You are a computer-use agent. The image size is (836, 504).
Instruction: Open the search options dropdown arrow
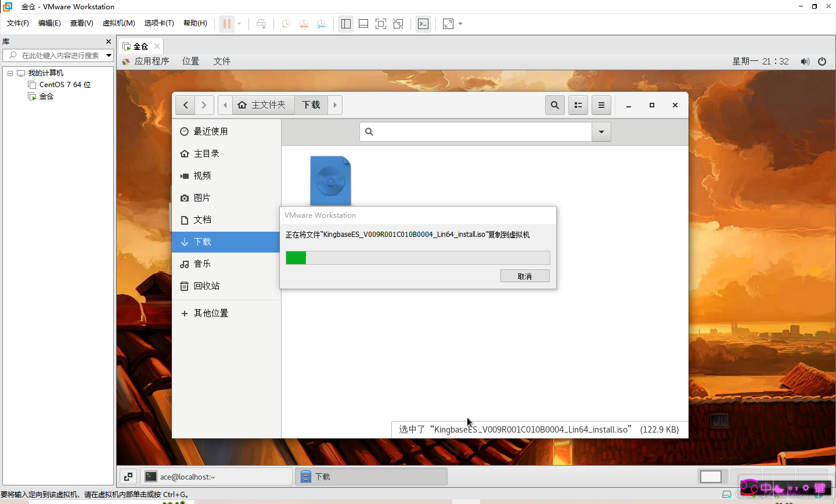click(x=601, y=132)
